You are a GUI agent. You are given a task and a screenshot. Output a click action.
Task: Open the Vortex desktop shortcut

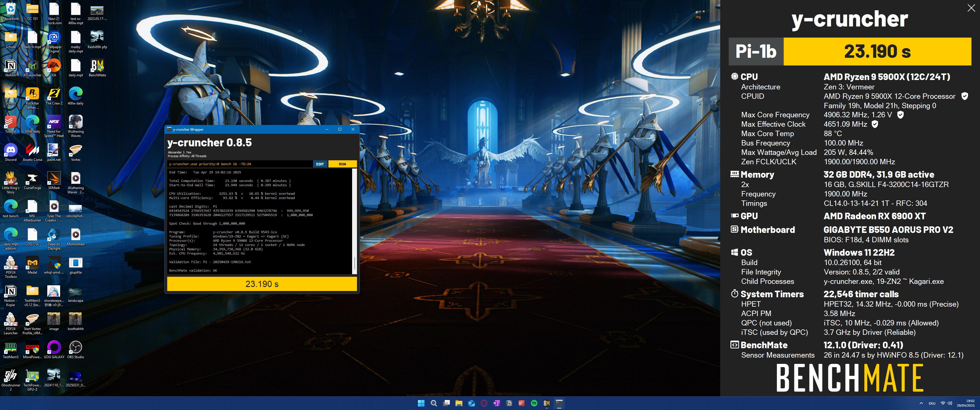coord(76,153)
